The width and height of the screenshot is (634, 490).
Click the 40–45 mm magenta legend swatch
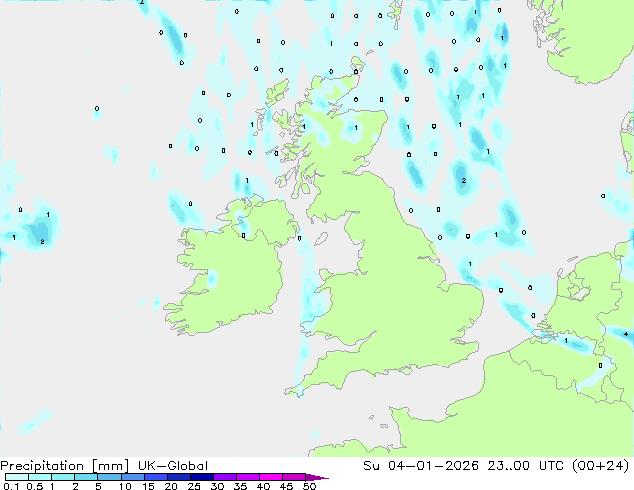(271, 477)
